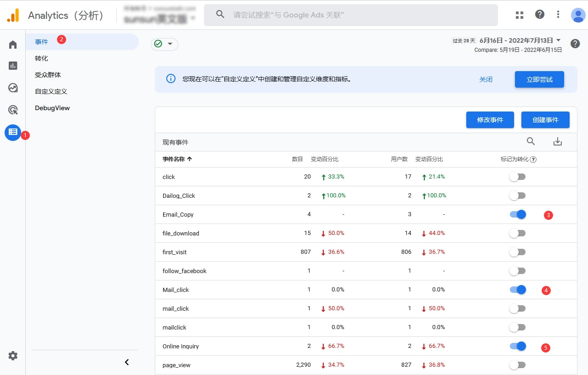Click the 立即尝试 button
588x375 pixels.
pyautogui.click(x=539, y=79)
